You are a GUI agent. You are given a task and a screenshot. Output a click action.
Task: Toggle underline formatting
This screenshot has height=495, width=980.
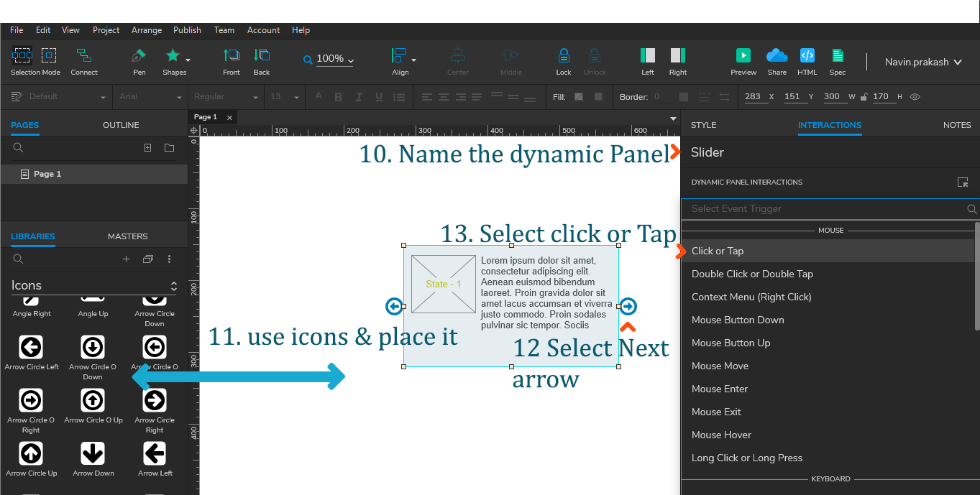click(378, 96)
